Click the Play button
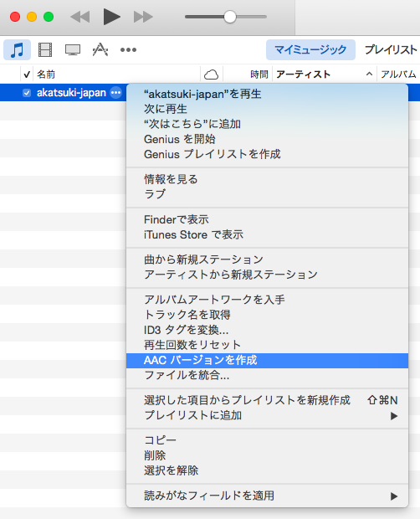The width and height of the screenshot is (420, 519). point(112,17)
